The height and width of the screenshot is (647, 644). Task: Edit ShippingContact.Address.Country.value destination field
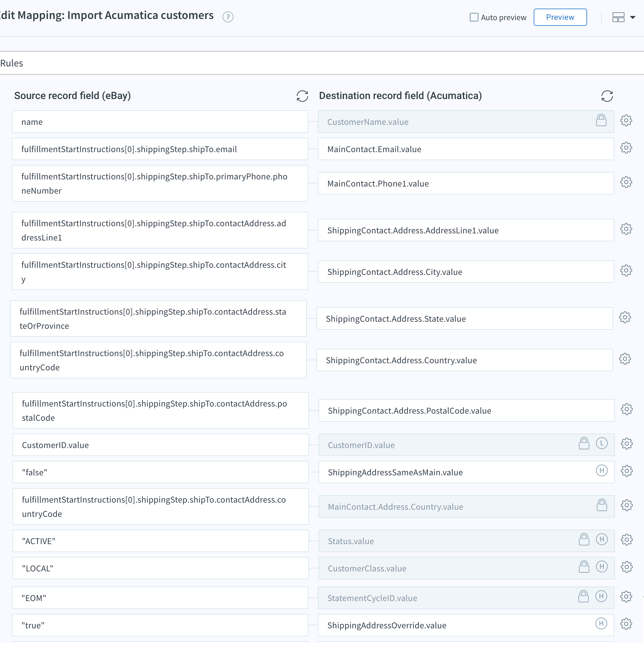pyautogui.click(x=465, y=360)
